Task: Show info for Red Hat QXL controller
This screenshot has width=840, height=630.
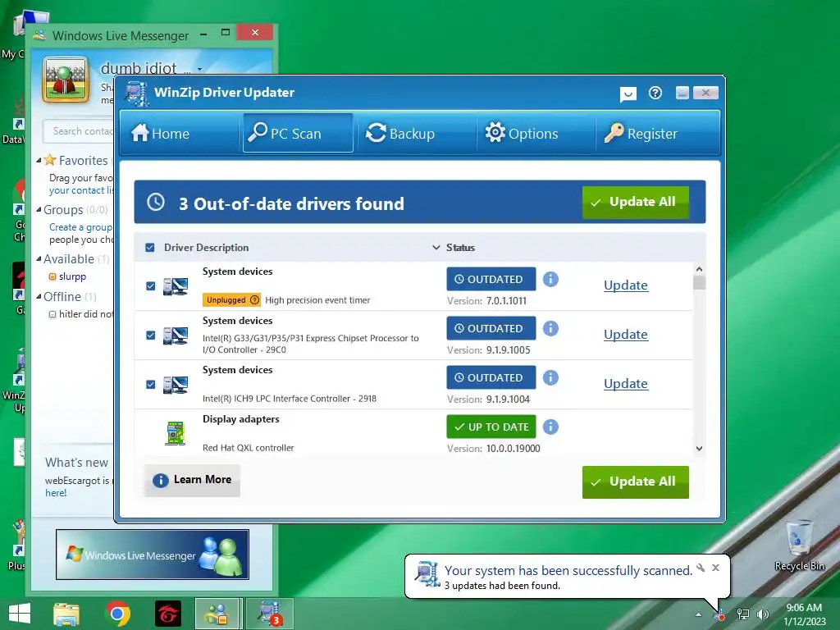Action: [x=550, y=427]
